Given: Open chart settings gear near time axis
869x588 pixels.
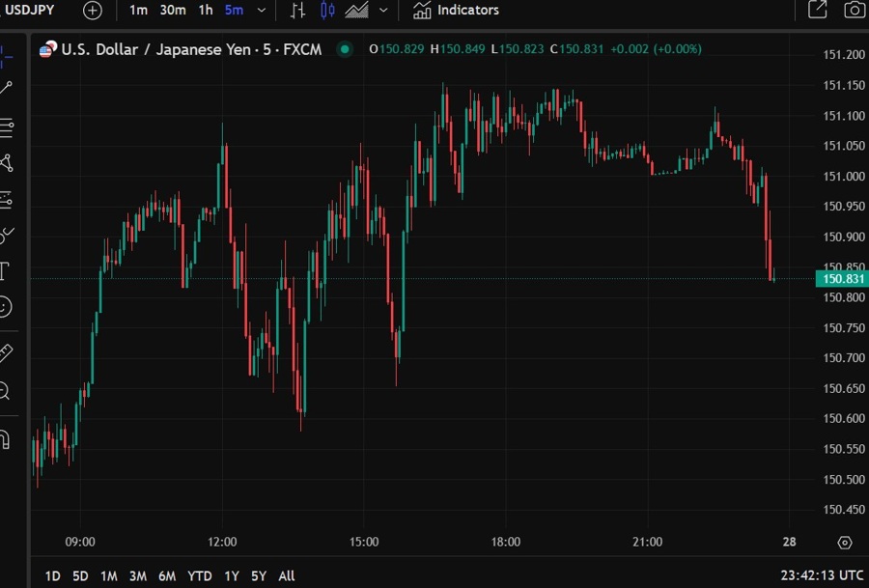Looking at the screenshot, I should tap(845, 543).
